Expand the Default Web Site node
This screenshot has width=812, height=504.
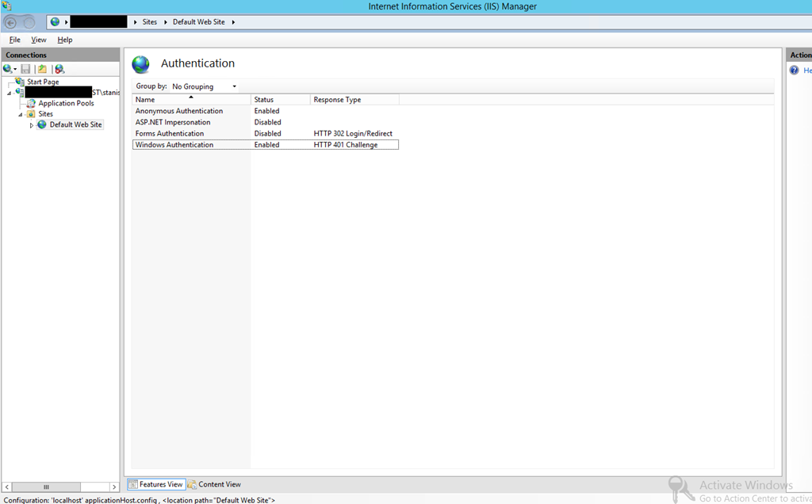coord(32,125)
